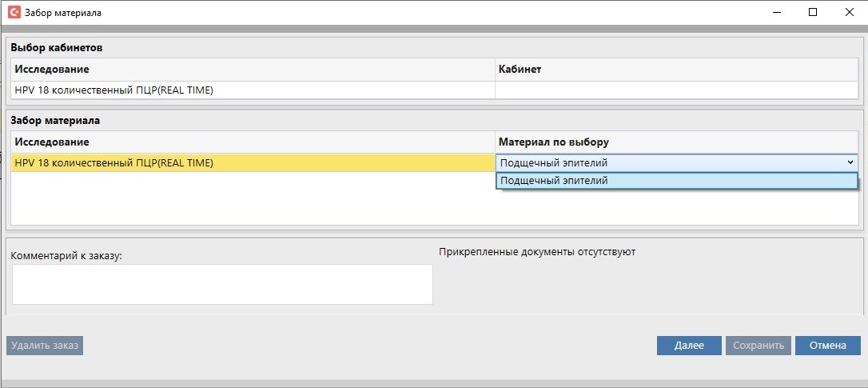This screenshot has height=388, width=868.
Task: Click the red app icon in title bar
Action: click(x=14, y=13)
